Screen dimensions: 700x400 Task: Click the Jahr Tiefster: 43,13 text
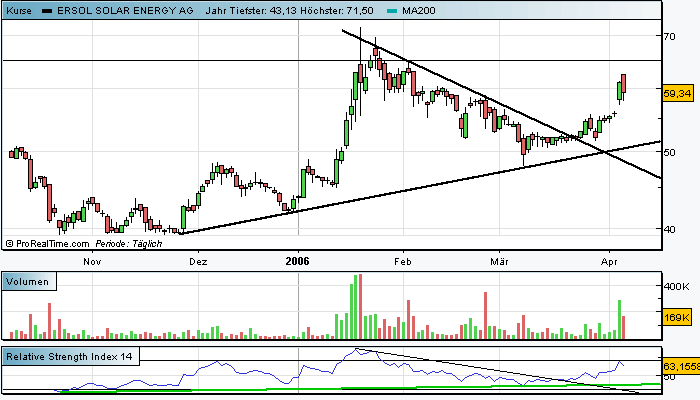point(251,10)
